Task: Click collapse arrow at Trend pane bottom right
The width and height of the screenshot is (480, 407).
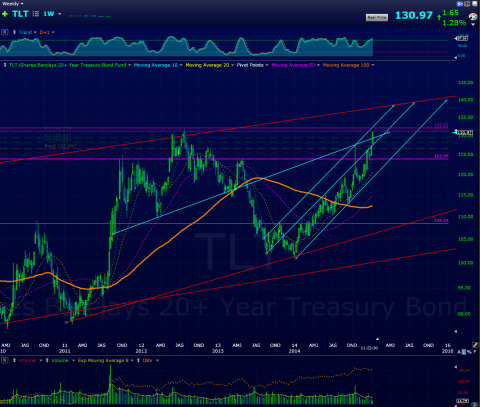Action: [x=456, y=58]
